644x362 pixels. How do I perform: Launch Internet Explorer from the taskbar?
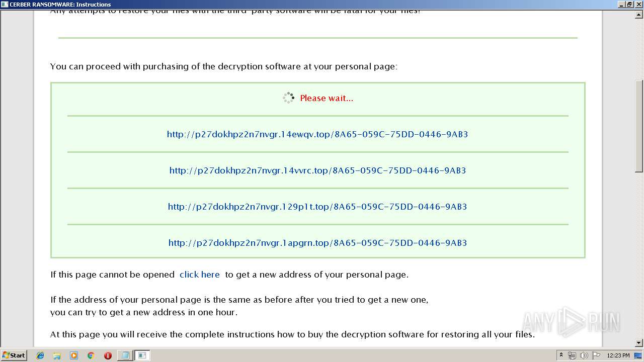pyautogui.click(x=40, y=355)
